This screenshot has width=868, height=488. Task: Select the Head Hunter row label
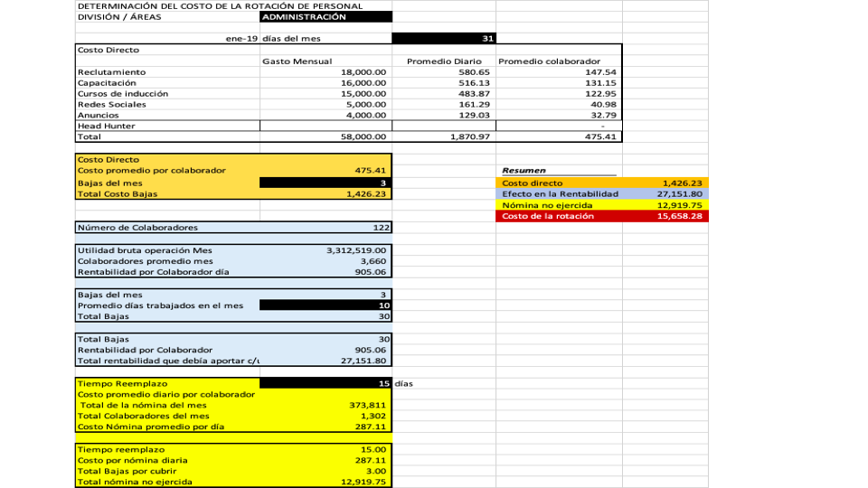click(x=107, y=127)
